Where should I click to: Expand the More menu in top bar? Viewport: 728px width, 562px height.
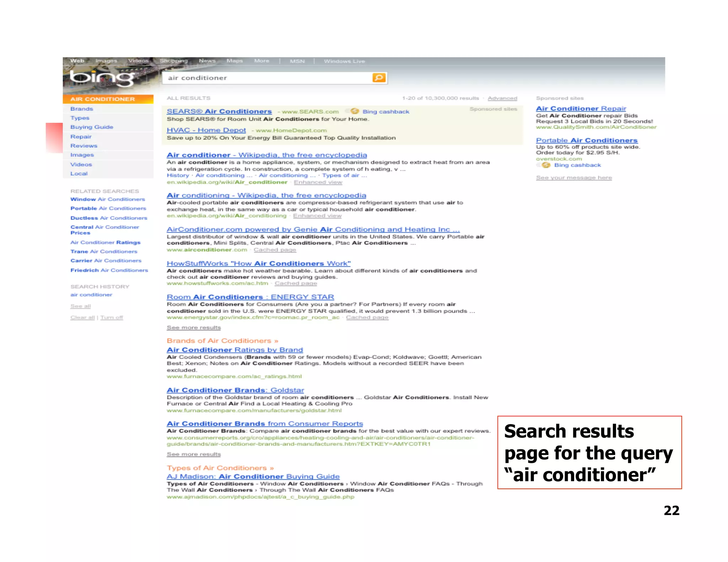click(262, 61)
